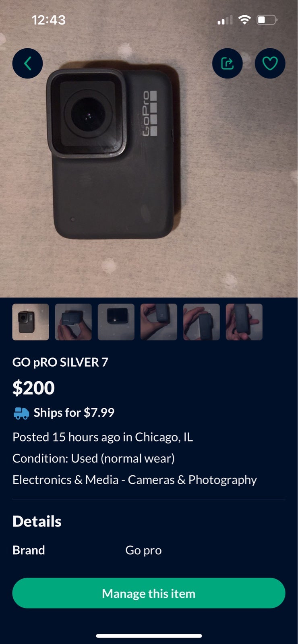Open the main GoPro listing photo

click(149, 149)
